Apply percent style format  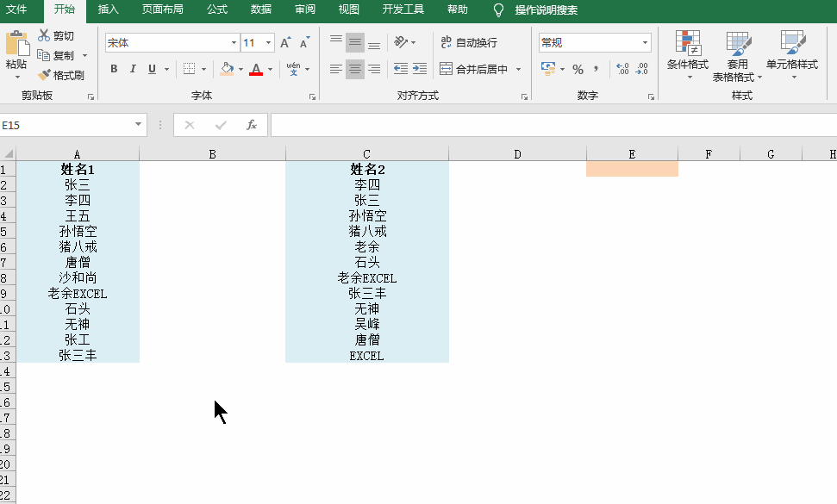pos(578,69)
